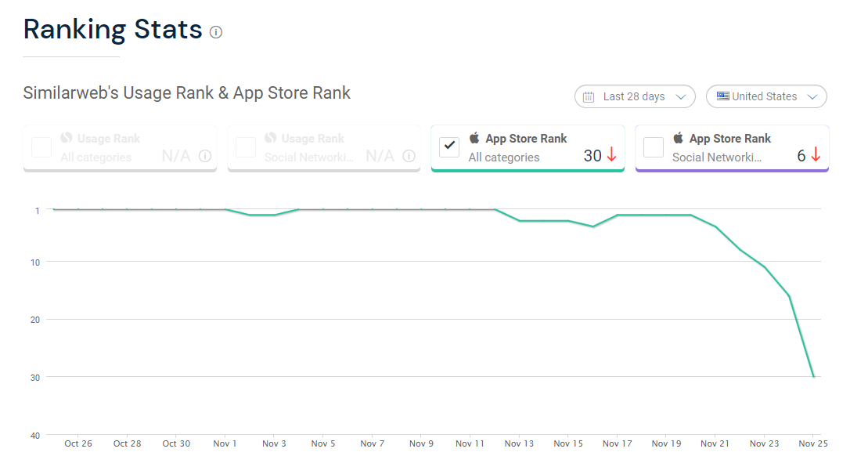Click red down arrow beside rank 6

(x=816, y=154)
